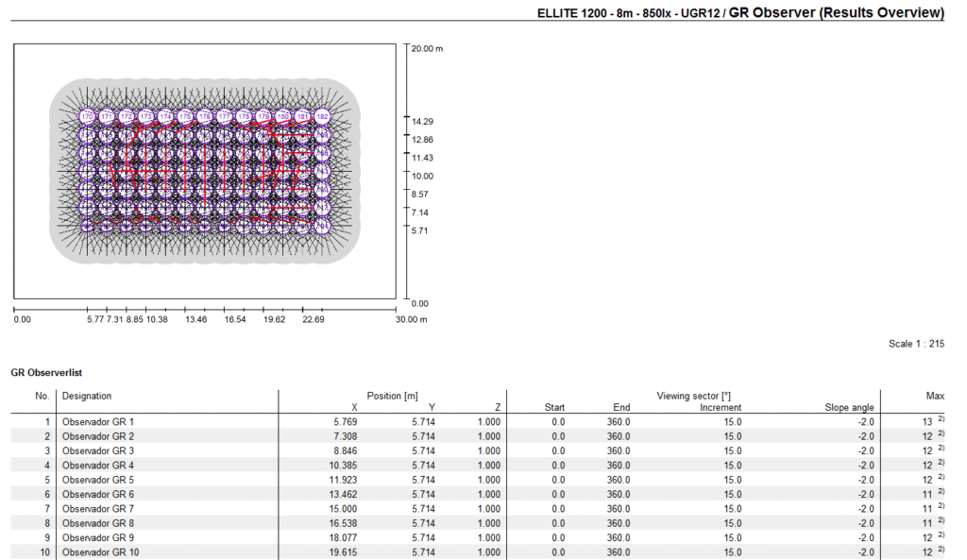Select the Observador GR 10 entry
The height and width of the screenshot is (560, 967).
(101, 552)
